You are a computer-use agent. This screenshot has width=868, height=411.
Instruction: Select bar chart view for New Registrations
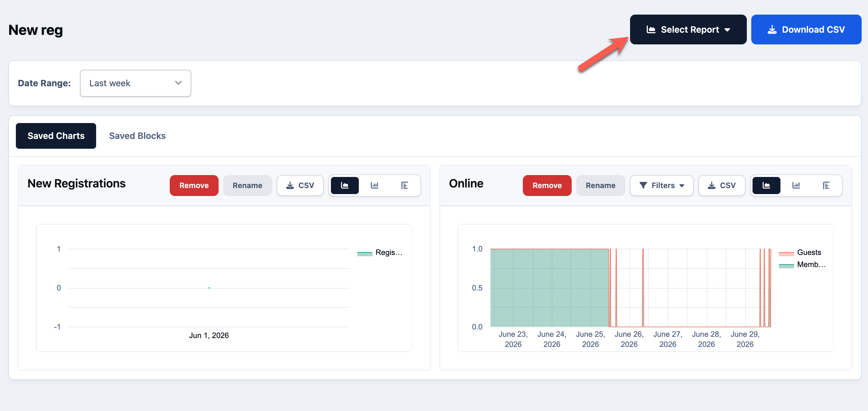[x=375, y=185]
